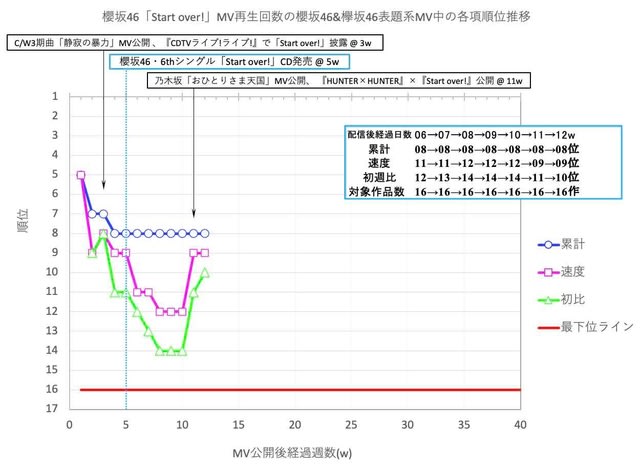This screenshot has width=640, height=469.
Task: Select the 静寂の暴力 MV公開 @ 3w annotation box
Action: (x=195, y=42)
